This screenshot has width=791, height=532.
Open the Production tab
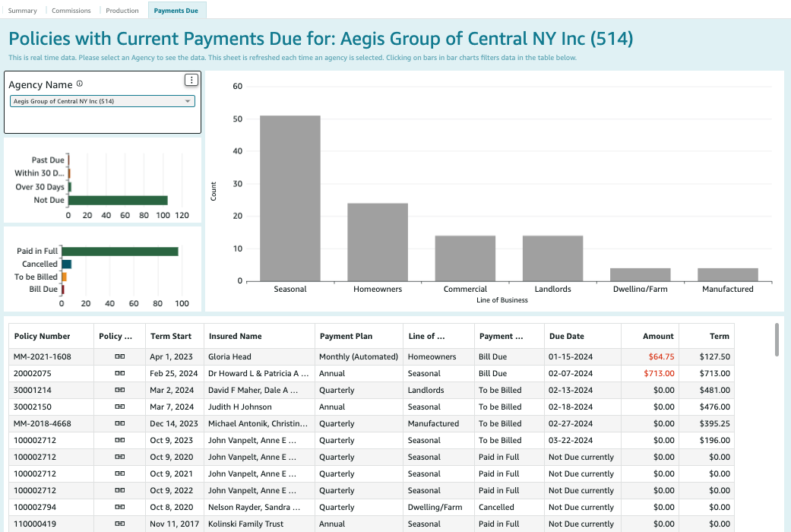122,10
